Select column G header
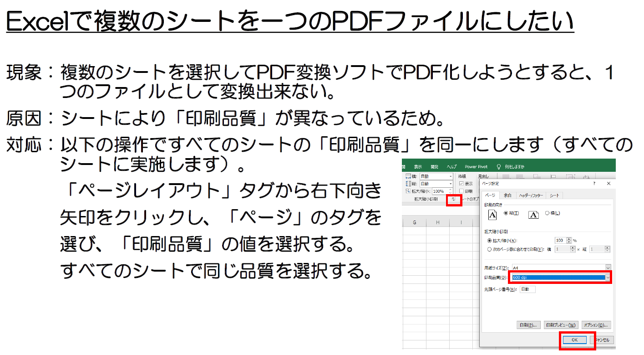Viewport: 644px width, 355px height. pos(415,222)
